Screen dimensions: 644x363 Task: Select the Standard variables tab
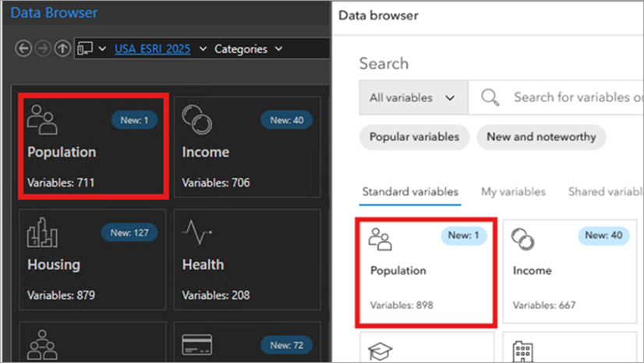tap(410, 191)
